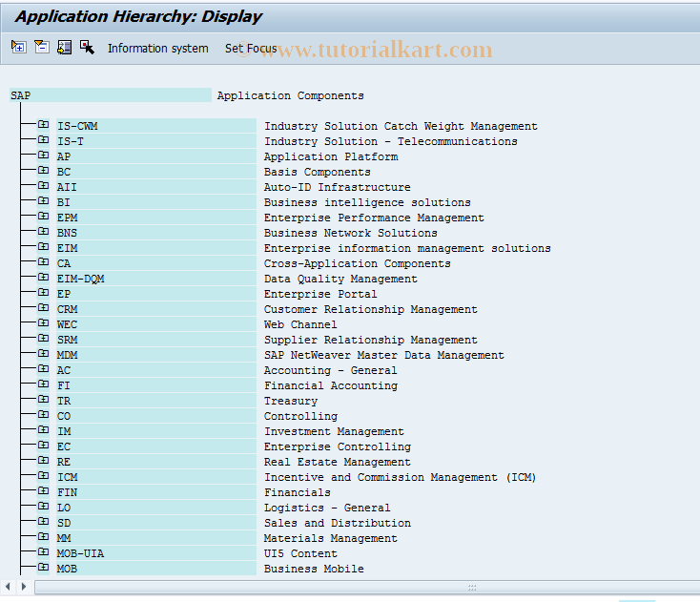Expand the EC folder icon
Screen dimensions: 700x602
[x=43, y=446]
